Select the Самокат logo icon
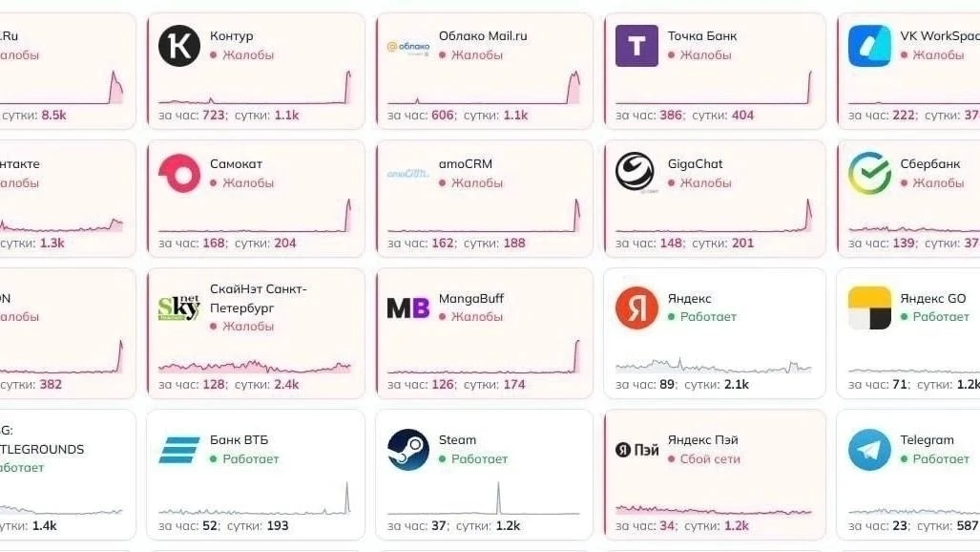Screen dimensions: 980x552 tap(179, 174)
